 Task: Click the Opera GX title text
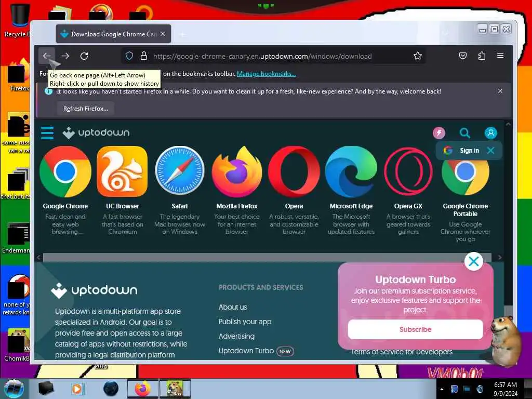pos(408,206)
